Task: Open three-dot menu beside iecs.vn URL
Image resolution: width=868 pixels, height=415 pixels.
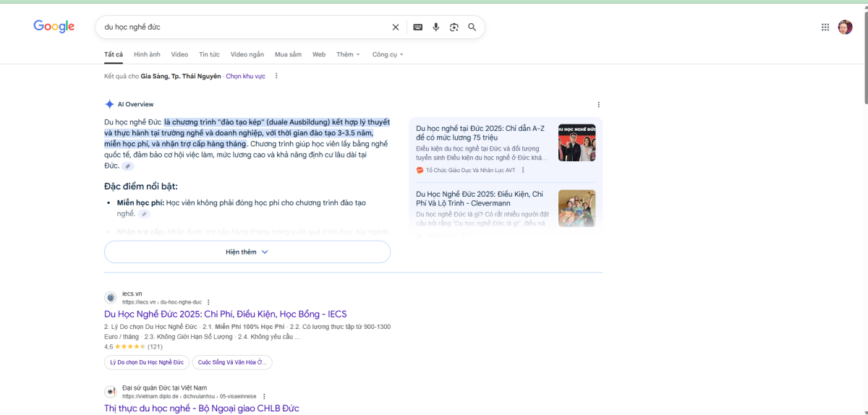Action: tap(208, 302)
